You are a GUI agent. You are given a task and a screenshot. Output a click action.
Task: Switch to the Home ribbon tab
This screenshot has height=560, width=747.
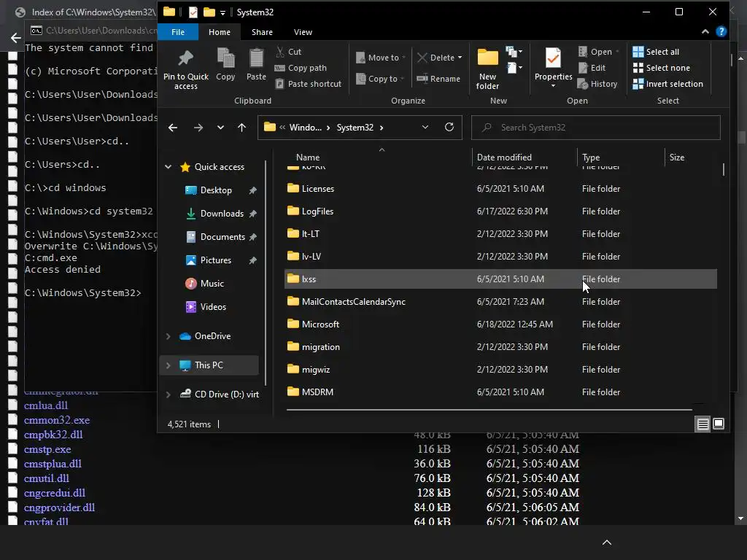click(220, 32)
